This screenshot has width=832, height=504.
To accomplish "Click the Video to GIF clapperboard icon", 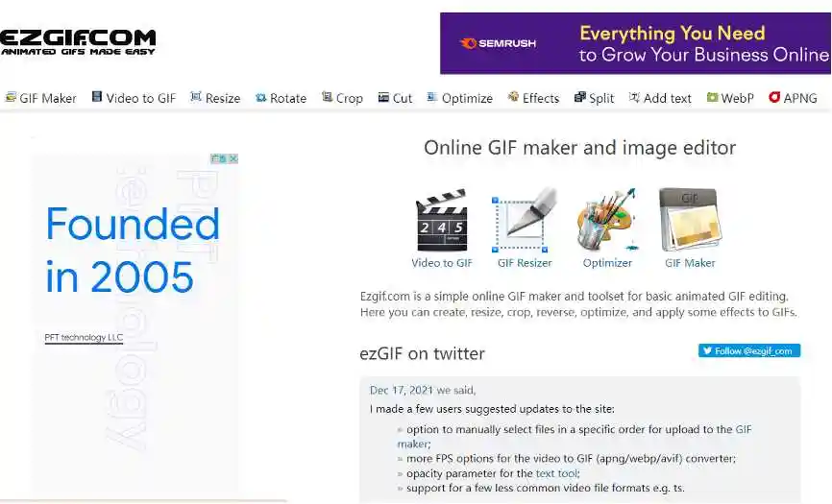I will [441, 221].
